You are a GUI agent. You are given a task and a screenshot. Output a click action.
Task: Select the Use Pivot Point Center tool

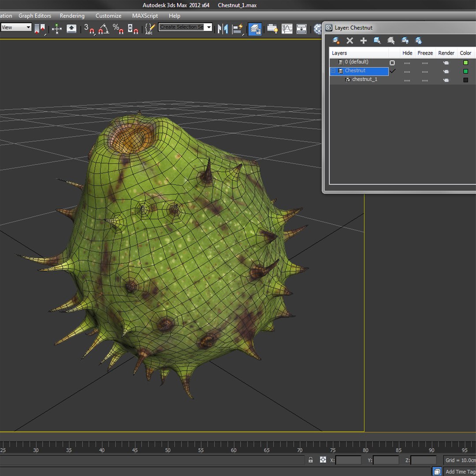(40, 29)
